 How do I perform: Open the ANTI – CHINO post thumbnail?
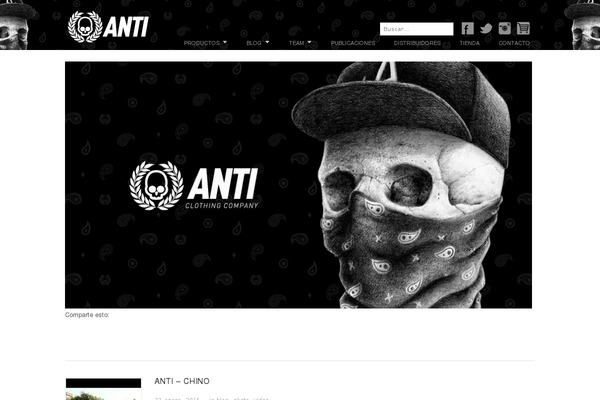tap(103, 389)
